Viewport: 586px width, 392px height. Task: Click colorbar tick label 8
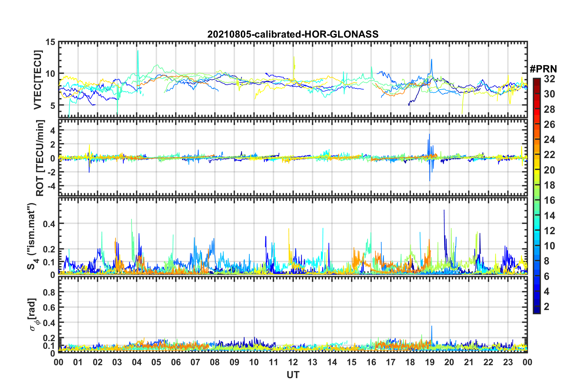(547, 261)
